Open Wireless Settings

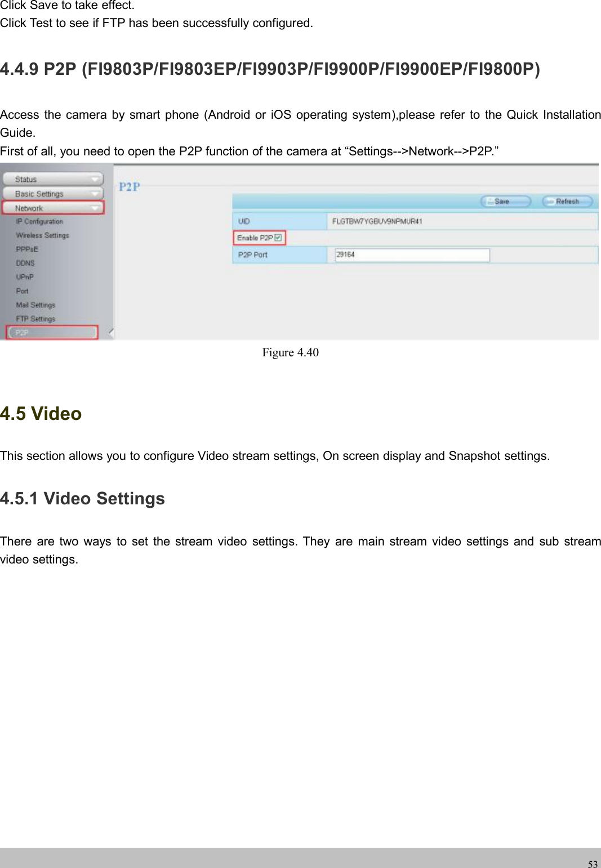(42, 235)
